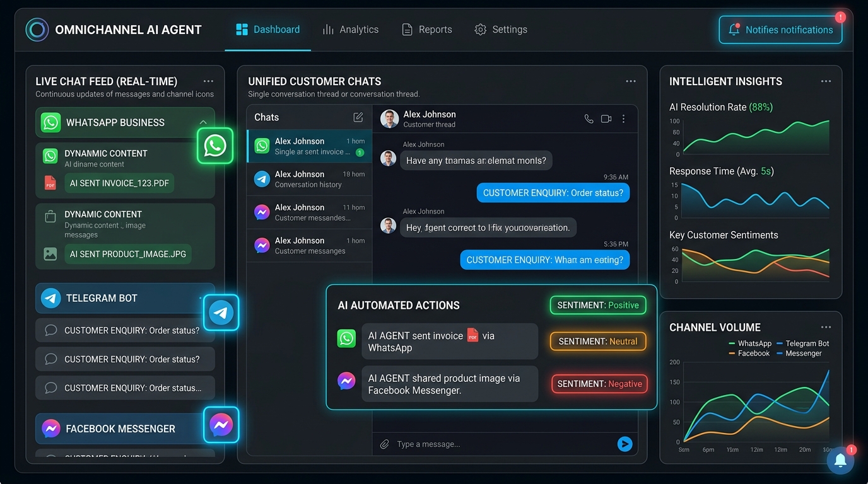This screenshot has height=484, width=868.
Task: Switch to the Analytics tab
Action: point(350,30)
